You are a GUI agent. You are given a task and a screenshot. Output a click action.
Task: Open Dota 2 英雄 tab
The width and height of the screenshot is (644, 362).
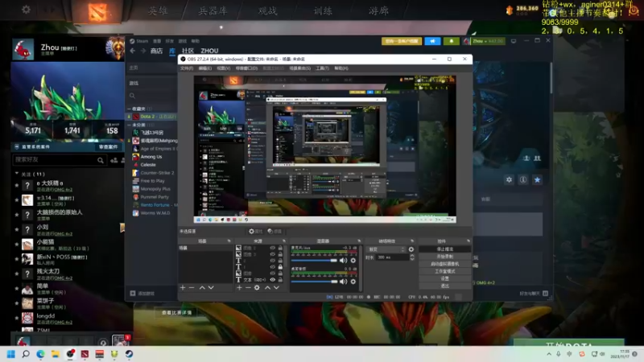158,10
